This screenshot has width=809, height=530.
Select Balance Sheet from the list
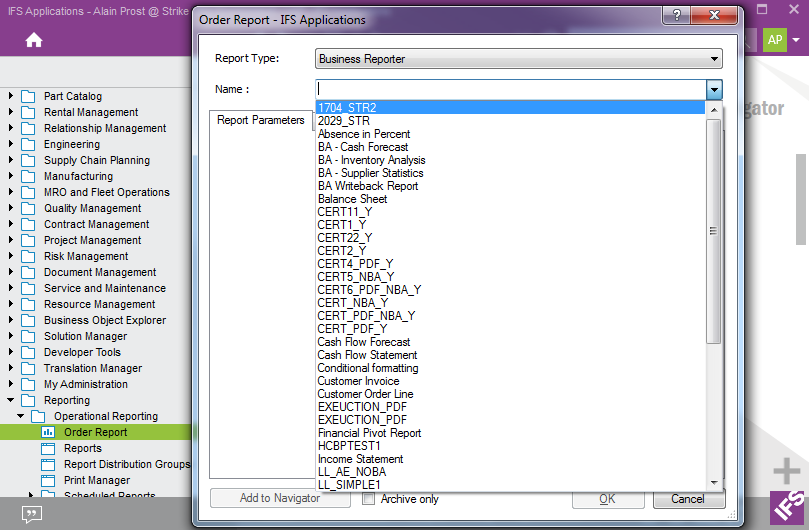tap(352, 199)
